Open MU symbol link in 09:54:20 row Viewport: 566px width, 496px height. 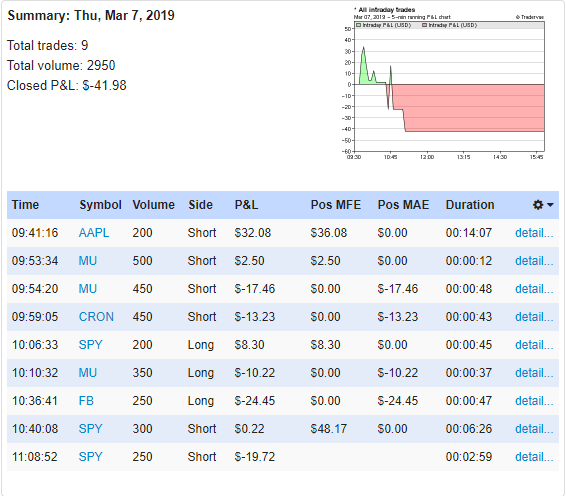coord(88,289)
